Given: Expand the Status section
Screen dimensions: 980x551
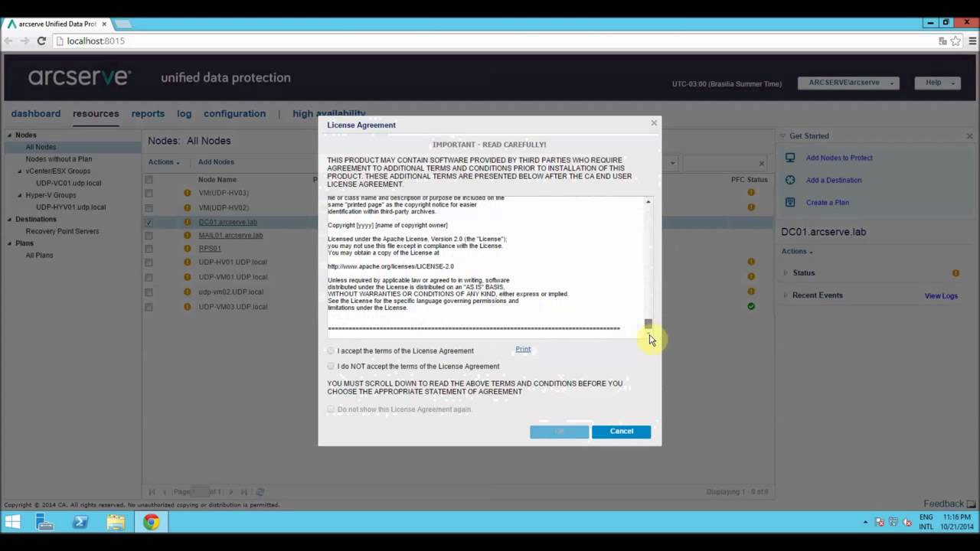Looking at the screenshot, I should point(786,272).
